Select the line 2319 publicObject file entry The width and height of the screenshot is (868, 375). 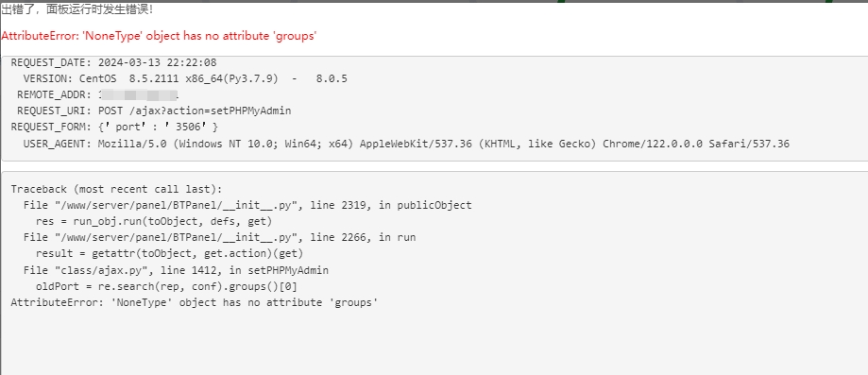point(247,205)
